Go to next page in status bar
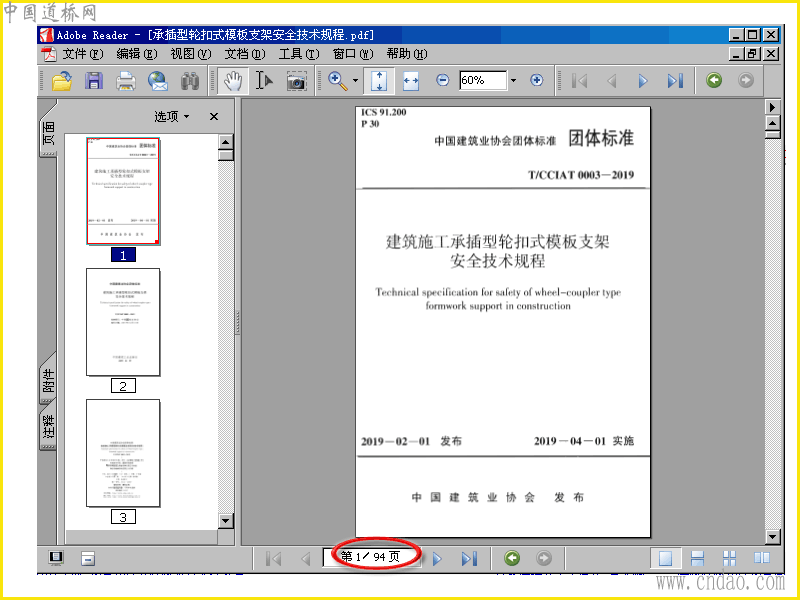Image resolution: width=800 pixels, height=600 pixels. click(x=437, y=559)
